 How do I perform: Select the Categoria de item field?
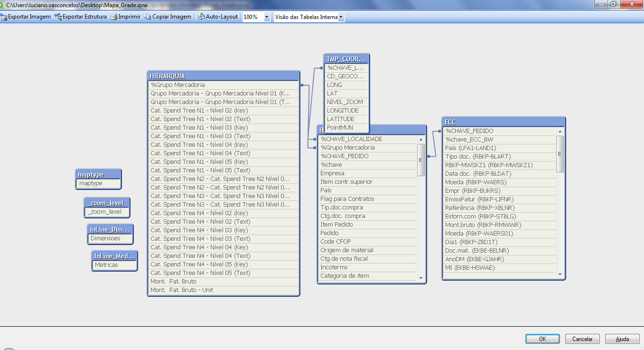coord(368,276)
